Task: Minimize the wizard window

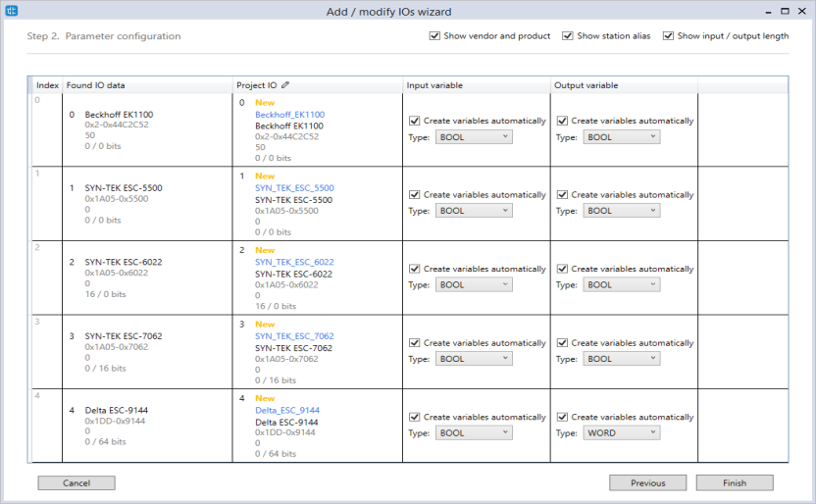Action: pyautogui.click(x=768, y=13)
